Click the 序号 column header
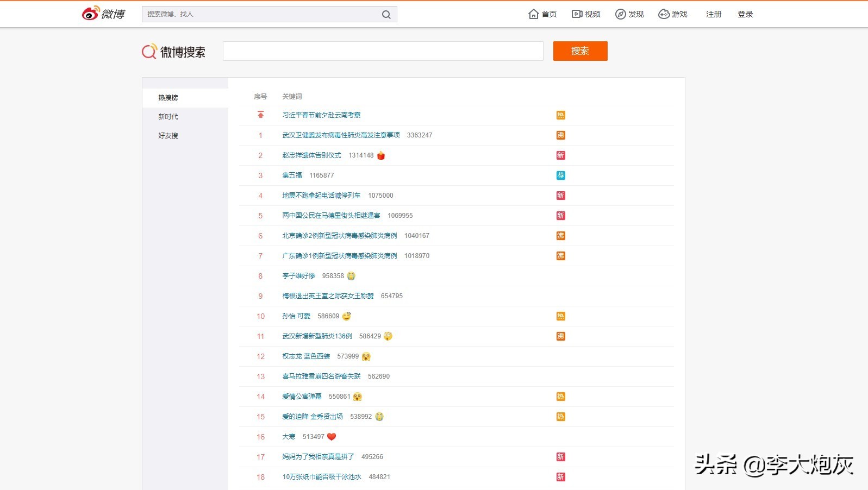The height and width of the screenshot is (490, 868). point(260,97)
